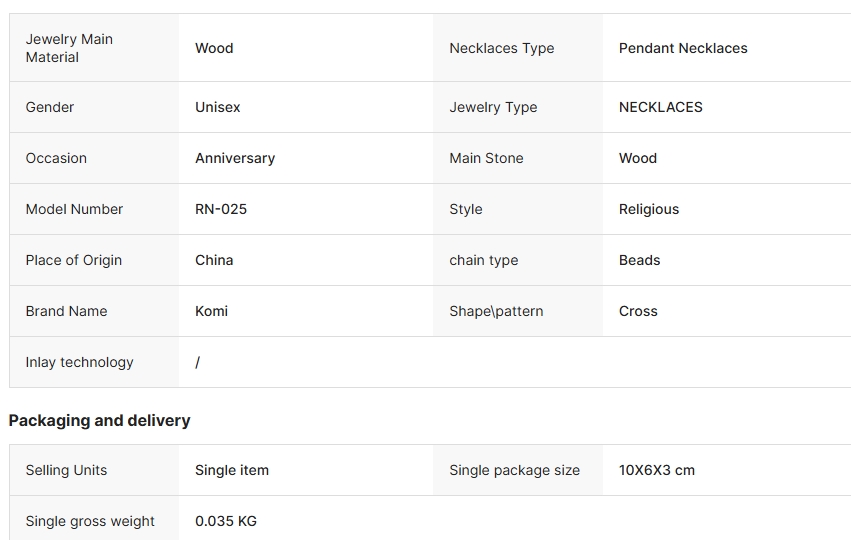The height and width of the screenshot is (540, 851).
Task: Click the Packaging and delivery heading
Action: [99, 421]
